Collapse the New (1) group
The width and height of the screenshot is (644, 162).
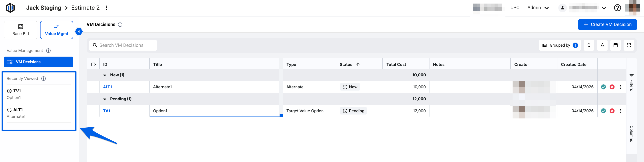[105, 75]
